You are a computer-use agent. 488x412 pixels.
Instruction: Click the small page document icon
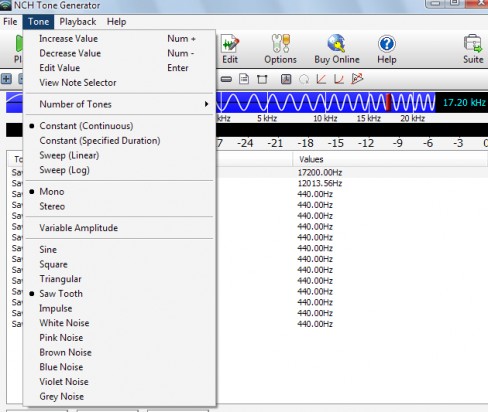point(244,79)
